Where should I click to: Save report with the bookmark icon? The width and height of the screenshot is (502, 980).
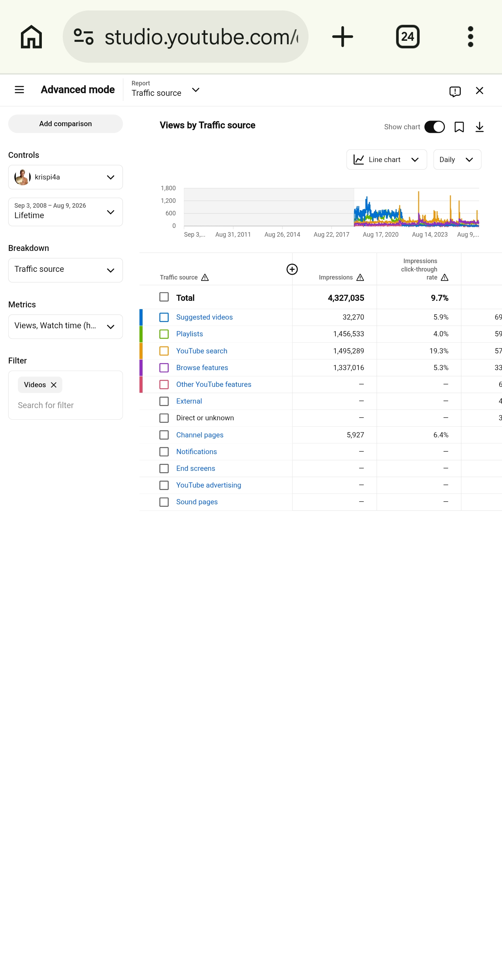click(459, 127)
